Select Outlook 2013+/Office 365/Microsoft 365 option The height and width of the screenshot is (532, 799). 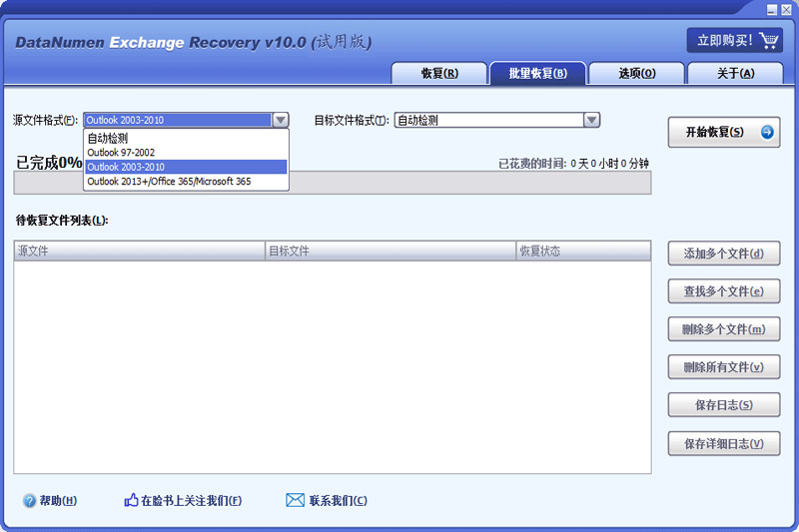pyautogui.click(x=186, y=182)
